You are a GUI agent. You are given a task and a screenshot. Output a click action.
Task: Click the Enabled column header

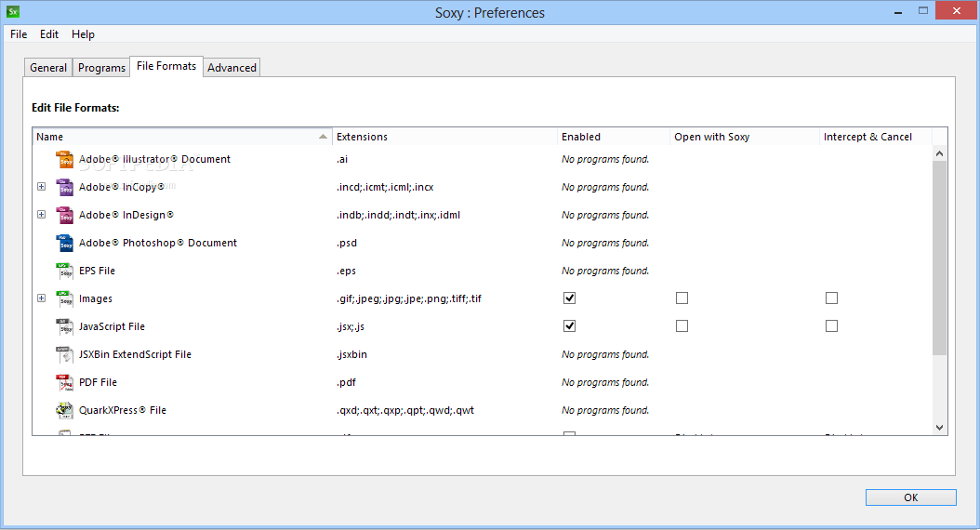click(613, 137)
